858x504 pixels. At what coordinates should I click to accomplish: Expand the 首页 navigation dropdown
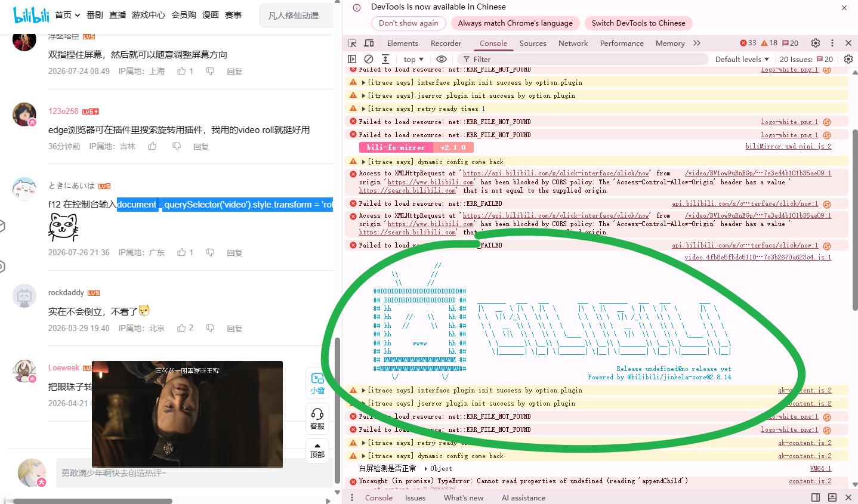click(67, 15)
